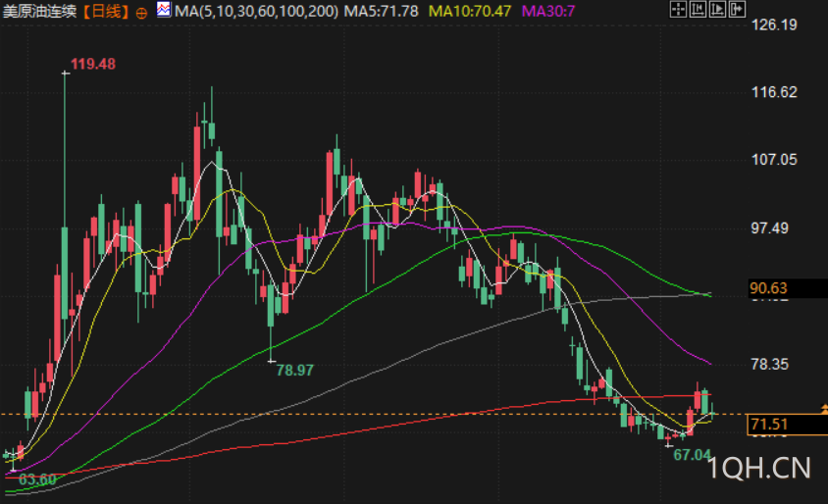Select the MA5:71.78 indicator label
The width and height of the screenshot is (828, 504).
pos(381,11)
